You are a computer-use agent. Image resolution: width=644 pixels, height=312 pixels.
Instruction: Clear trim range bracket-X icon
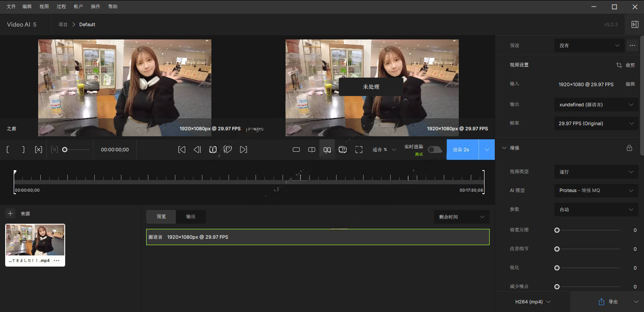pyautogui.click(x=39, y=150)
